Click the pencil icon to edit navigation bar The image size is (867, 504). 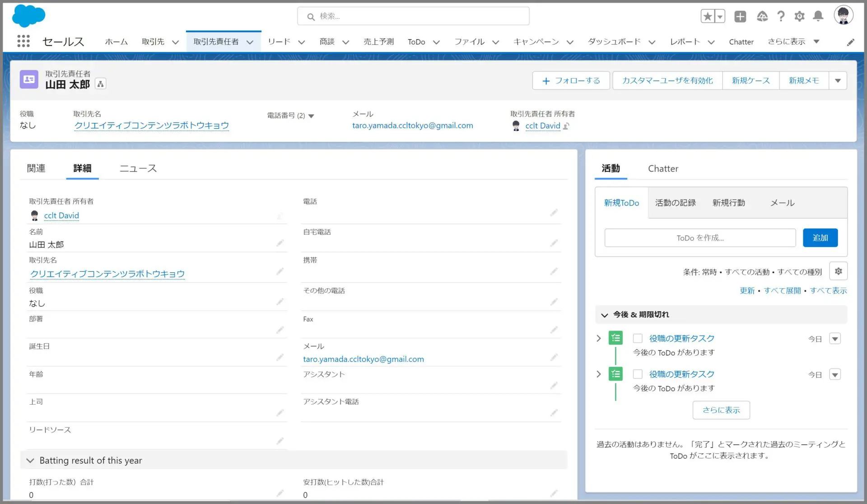click(850, 42)
